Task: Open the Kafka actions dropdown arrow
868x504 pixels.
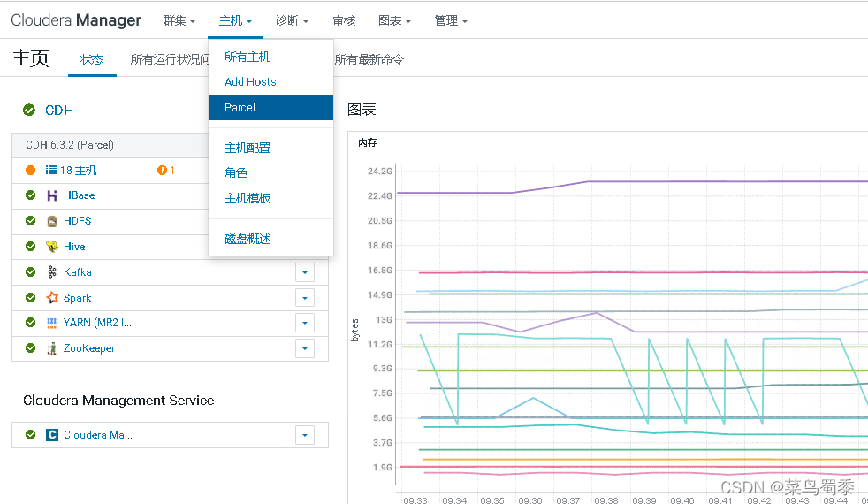Action: tap(305, 272)
